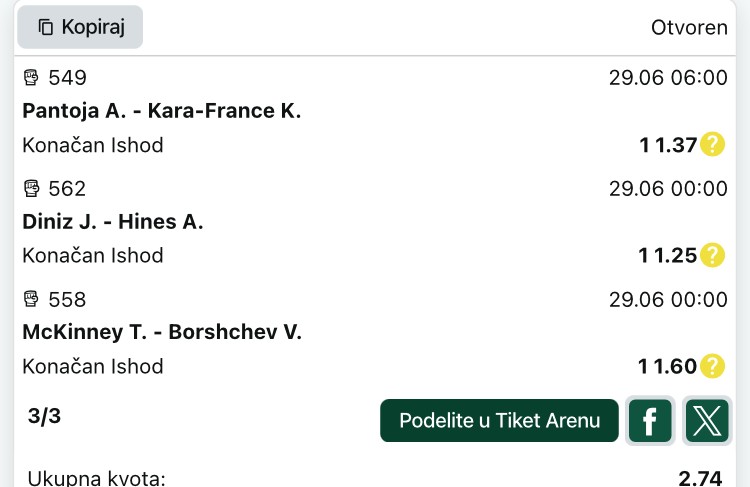This screenshot has width=750, height=487.
Task: Open help icon next to 1.37 odds
Action: (712, 144)
